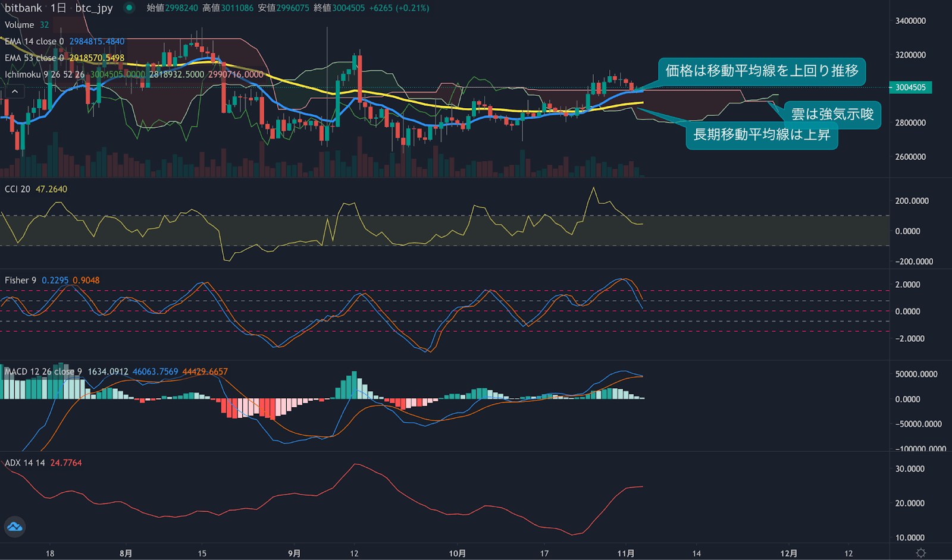Select the EMA 53 close legend entry
This screenshot has height=560, width=952.
coord(33,58)
